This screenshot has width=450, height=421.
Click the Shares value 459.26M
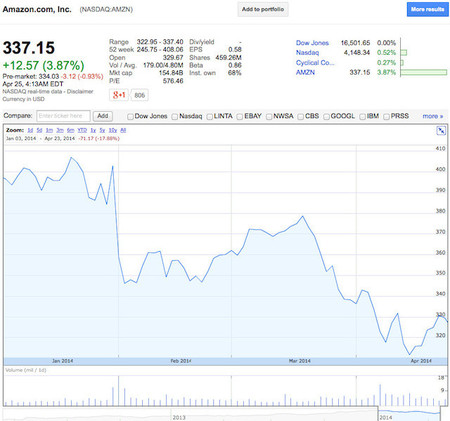coord(228,57)
